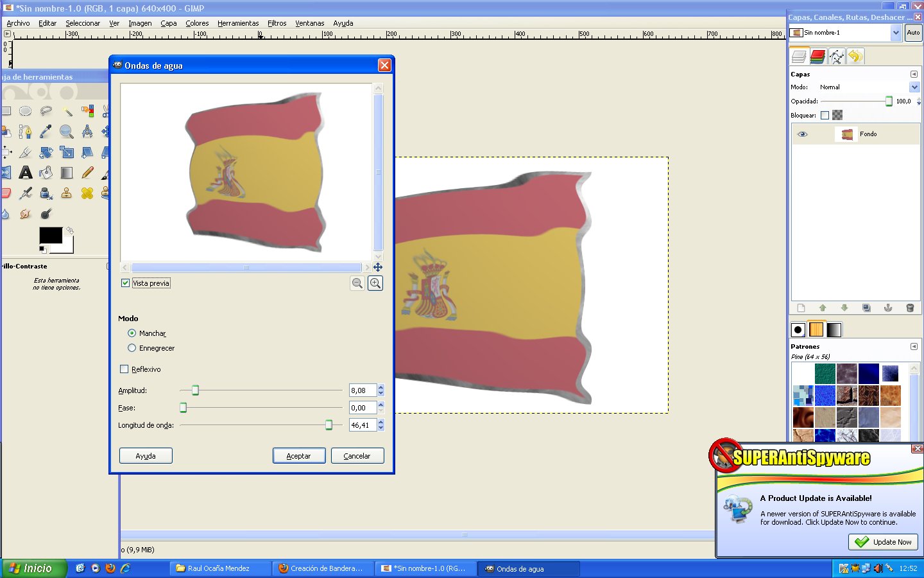Zoom out the filter preview
The image size is (924, 578).
tap(357, 283)
